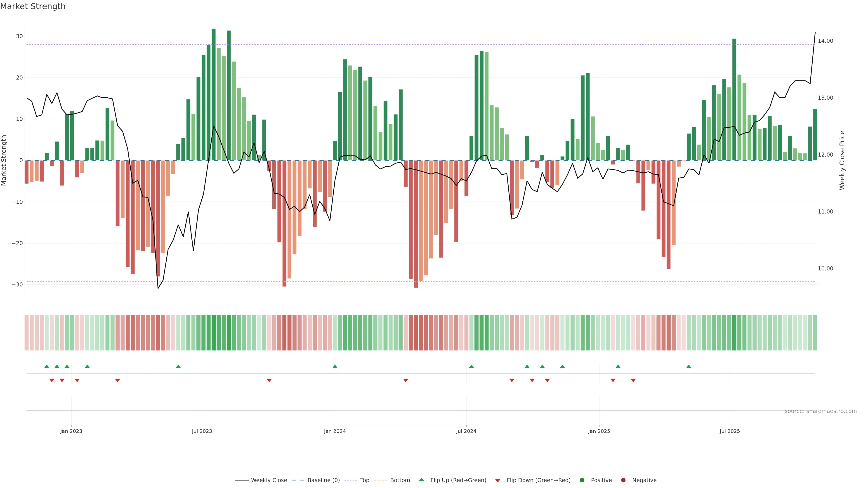Click darkest green heatmap cell near Jul 2025

pos(734,333)
